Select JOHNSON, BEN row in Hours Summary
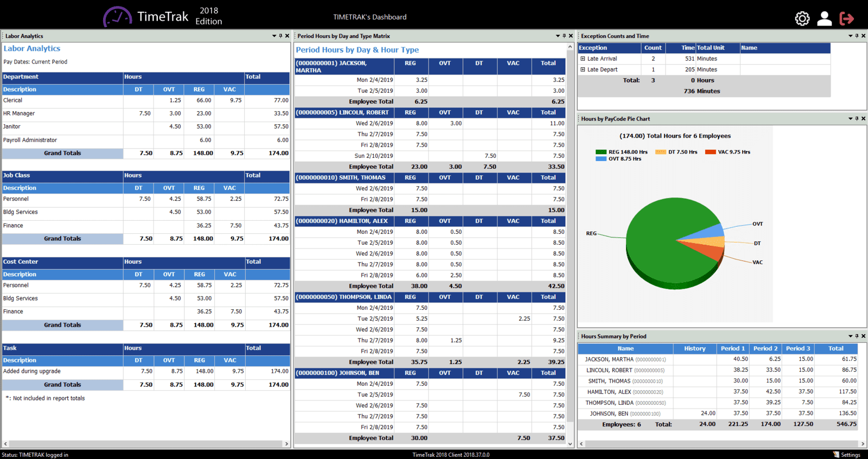Viewport: 868px width, 459px height. click(718, 413)
